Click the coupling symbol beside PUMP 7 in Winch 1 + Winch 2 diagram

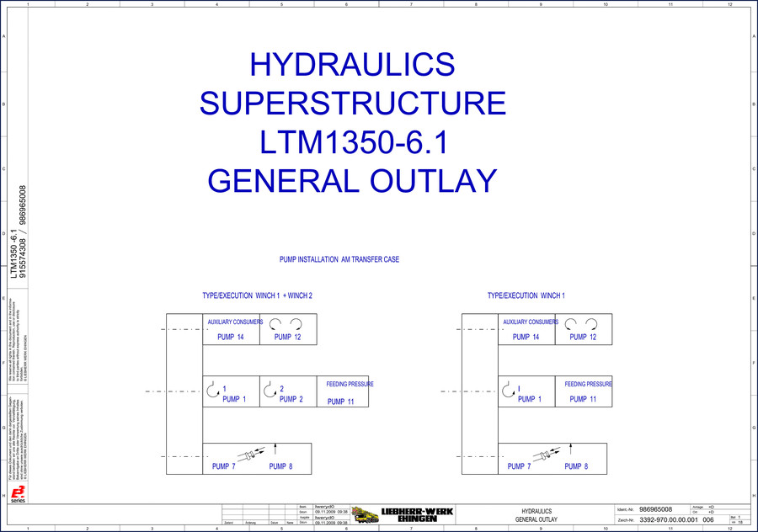pyautogui.click(x=251, y=454)
